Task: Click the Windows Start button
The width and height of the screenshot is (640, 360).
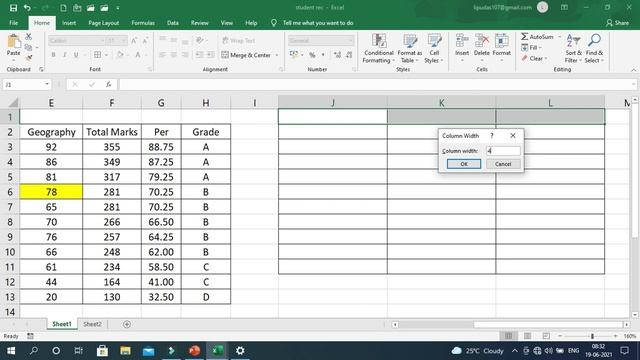Action: pyautogui.click(x=11, y=351)
